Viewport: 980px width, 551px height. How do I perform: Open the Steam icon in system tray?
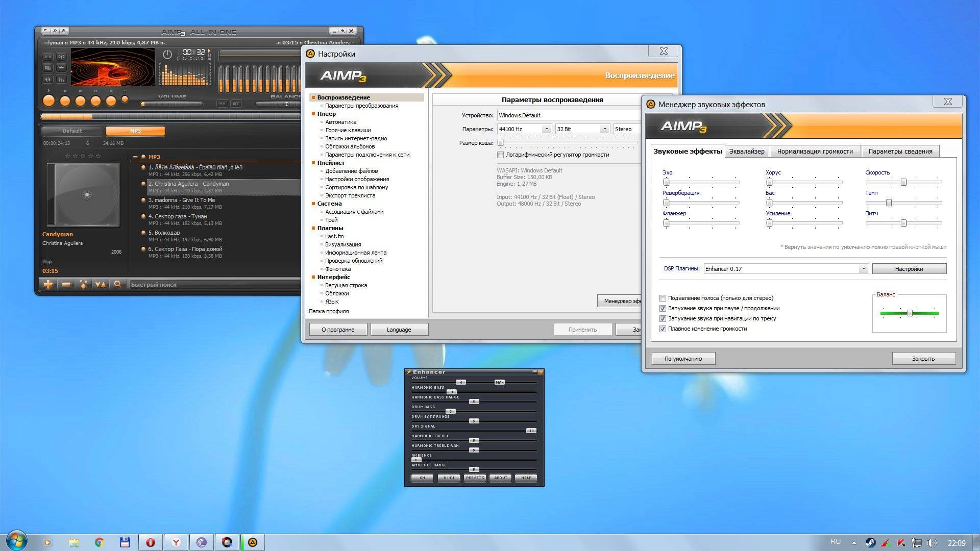pos(871,543)
